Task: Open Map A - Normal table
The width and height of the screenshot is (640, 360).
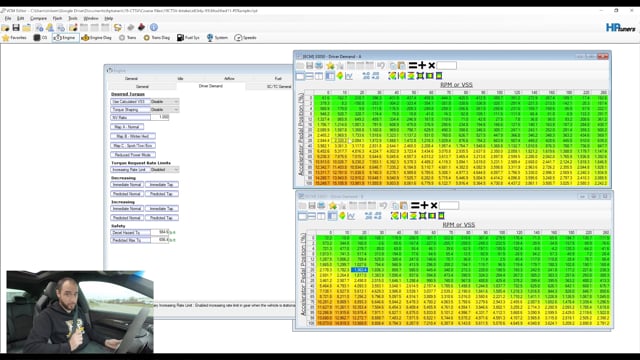Action: (127, 127)
